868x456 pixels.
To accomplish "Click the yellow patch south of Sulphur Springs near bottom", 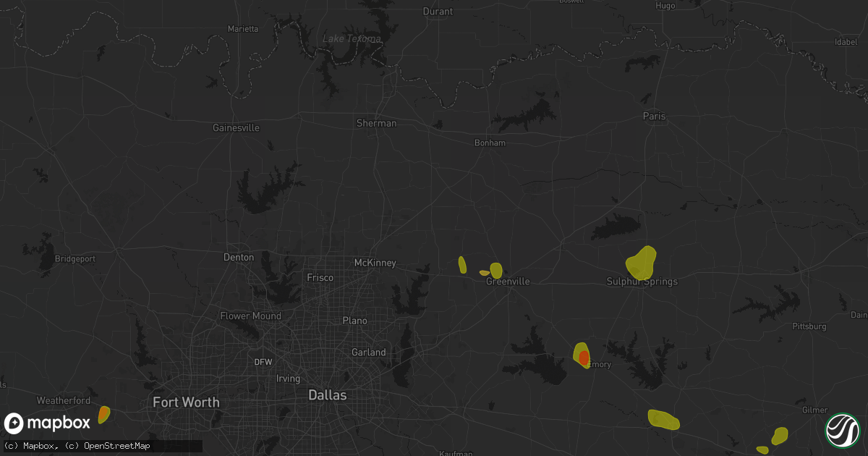I will [x=663, y=419].
